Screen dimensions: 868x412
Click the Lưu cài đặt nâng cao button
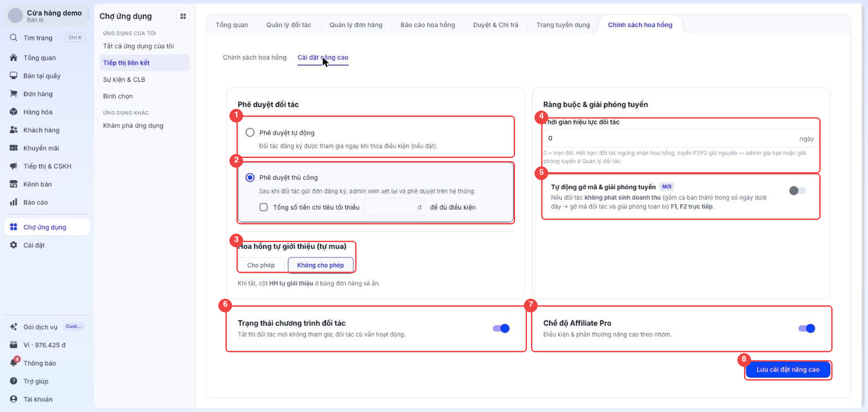tap(788, 370)
